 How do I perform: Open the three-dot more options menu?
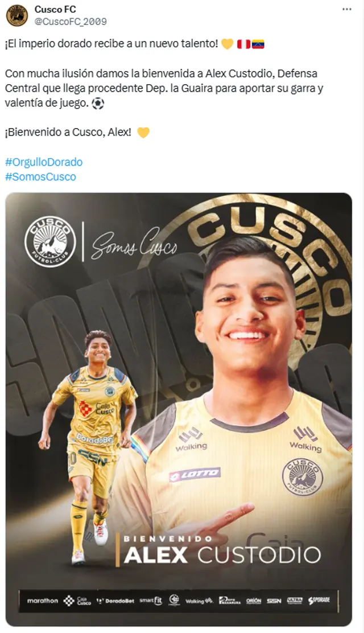tap(346, 9)
